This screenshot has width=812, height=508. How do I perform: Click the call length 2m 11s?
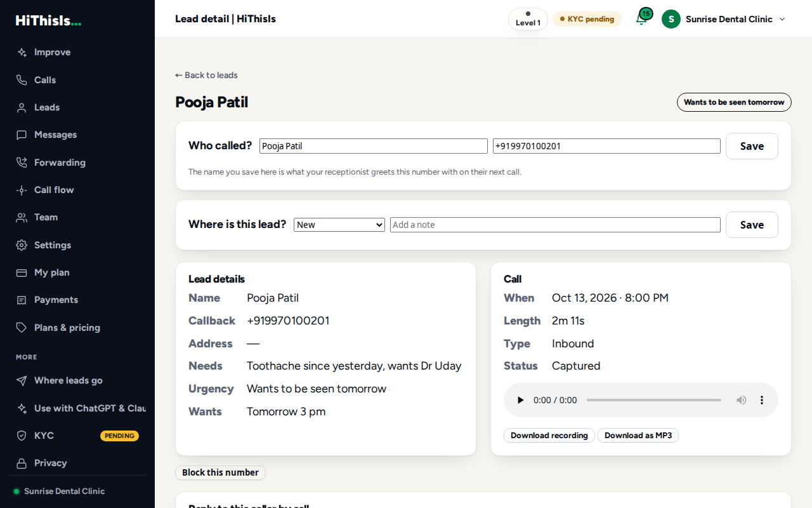(568, 321)
